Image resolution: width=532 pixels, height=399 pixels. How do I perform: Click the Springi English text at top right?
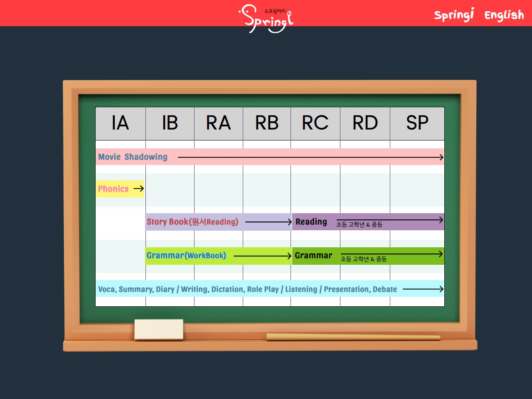(x=479, y=15)
